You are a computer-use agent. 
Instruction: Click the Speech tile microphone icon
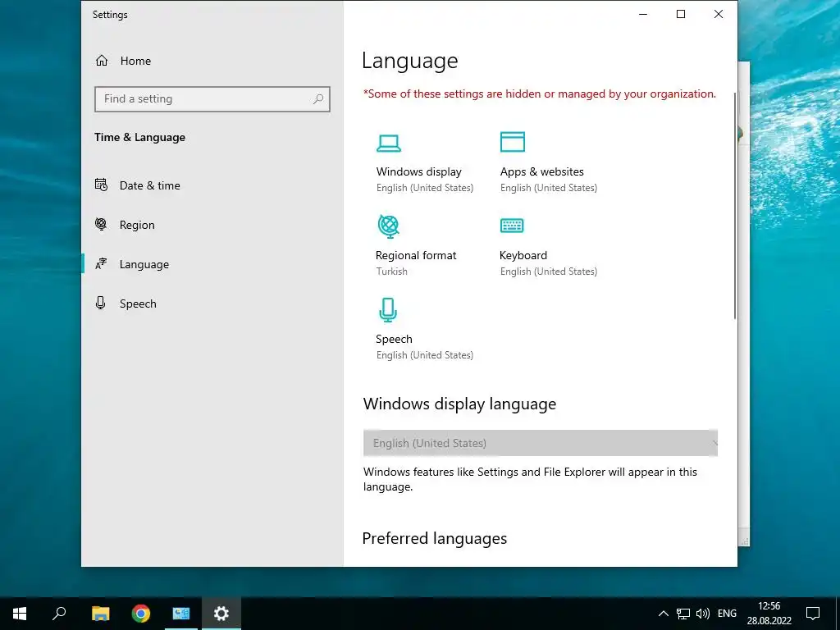point(388,309)
